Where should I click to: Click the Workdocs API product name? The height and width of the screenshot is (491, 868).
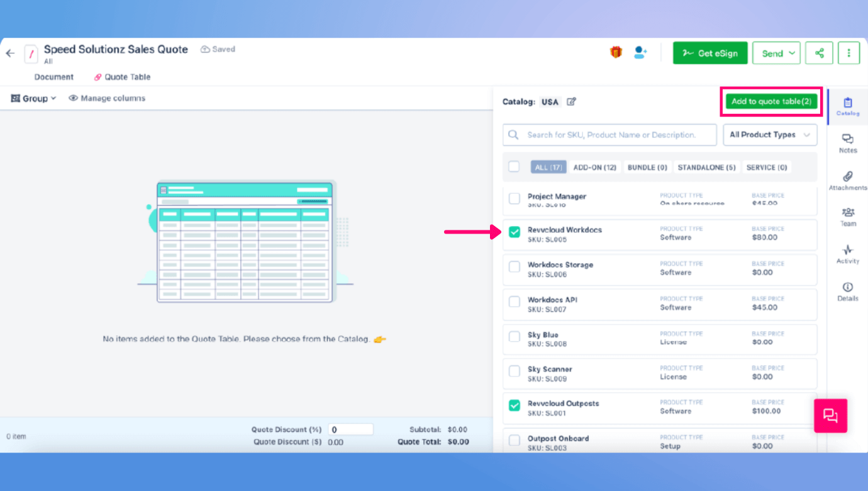click(552, 300)
